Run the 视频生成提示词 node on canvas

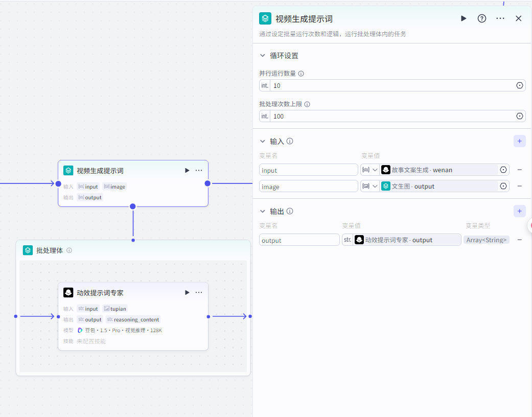(187, 170)
